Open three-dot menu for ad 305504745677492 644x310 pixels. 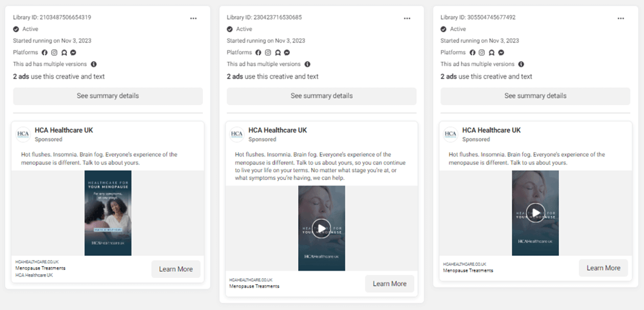[x=621, y=18]
